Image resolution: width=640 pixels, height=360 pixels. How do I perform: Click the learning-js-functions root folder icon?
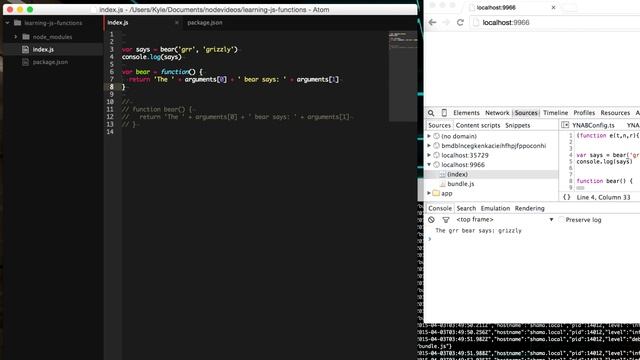(17, 23)
